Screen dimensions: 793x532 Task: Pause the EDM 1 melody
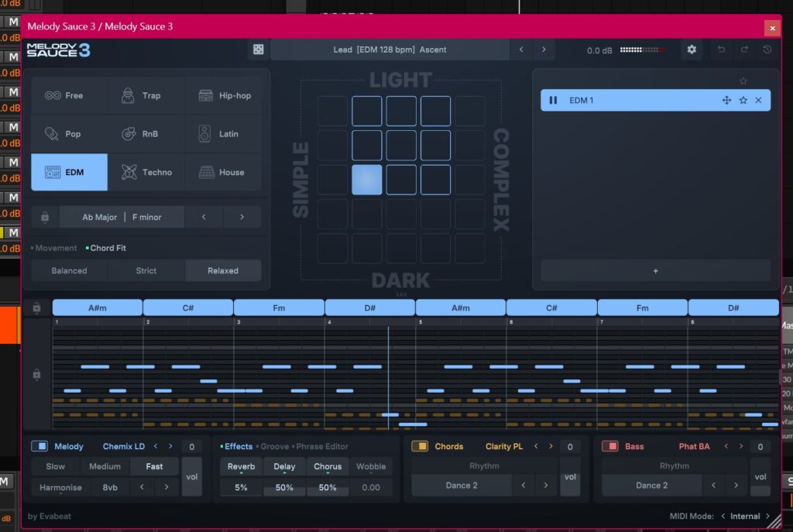tap(553, 101)
